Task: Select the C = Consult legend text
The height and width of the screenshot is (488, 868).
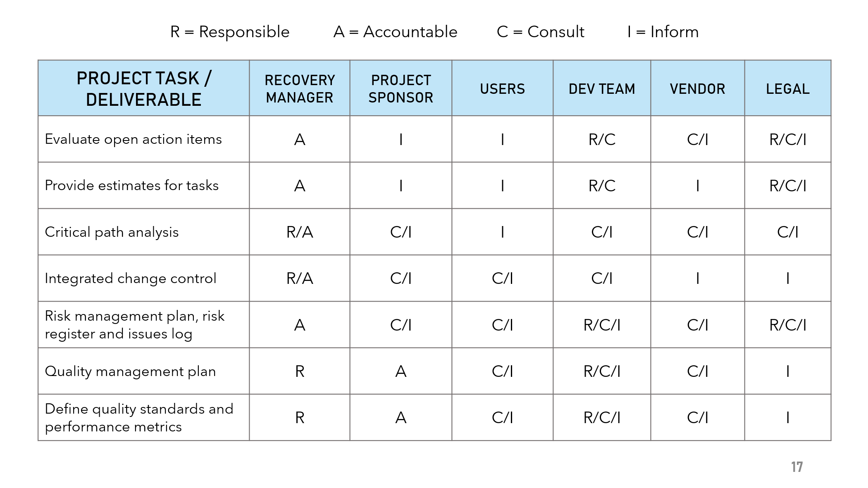Action: point(541,32)
